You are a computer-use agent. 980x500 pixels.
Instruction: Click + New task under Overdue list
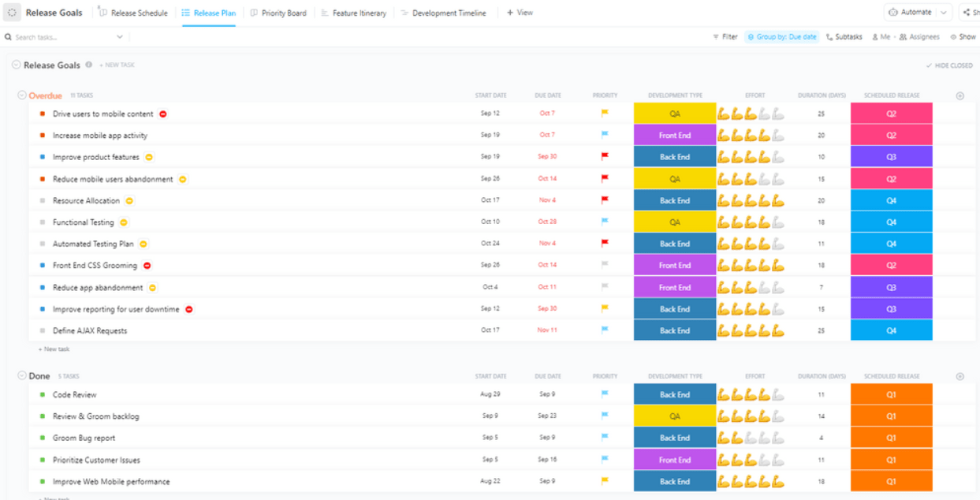point(54,349)
